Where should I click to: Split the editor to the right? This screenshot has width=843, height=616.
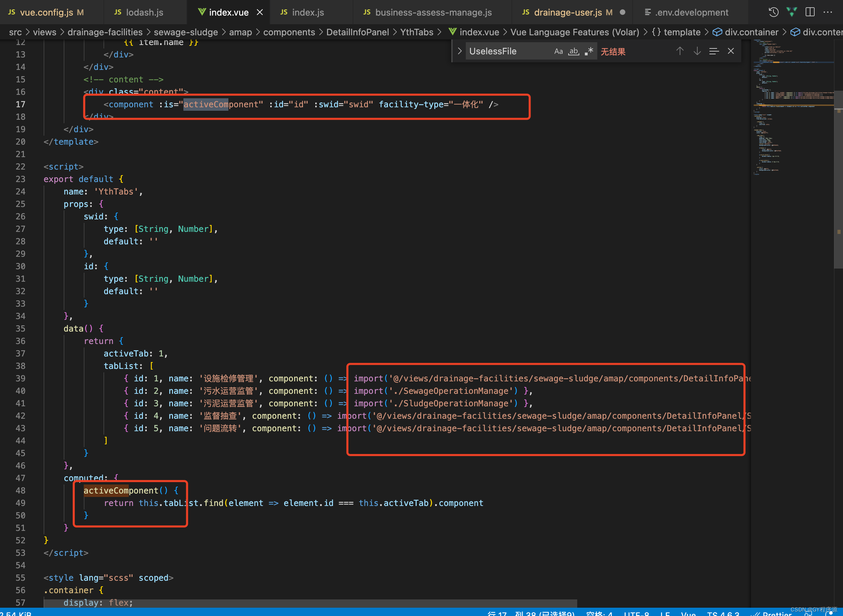pyautogui.click(x=810, y=12)
